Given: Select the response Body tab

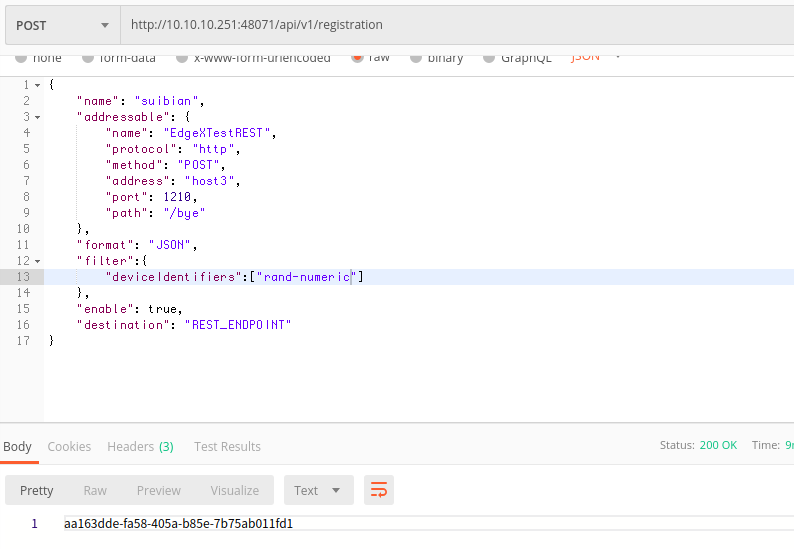Looking at the screenshot, I should pos(17,446).
